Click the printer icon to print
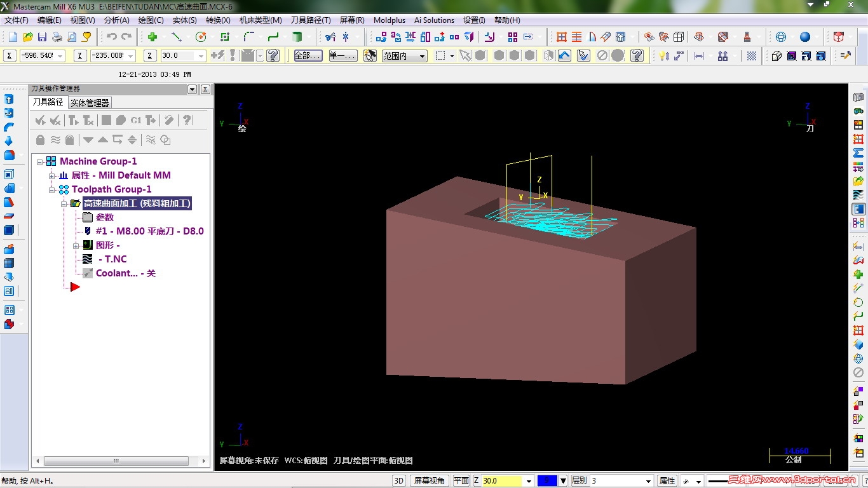The image size is (868, 488). click(57, 37)
